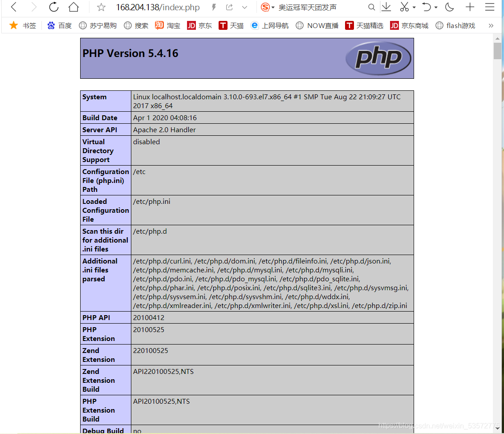
Task: Expand the share options dropdown arrow
Action: [x=244, y=8]
